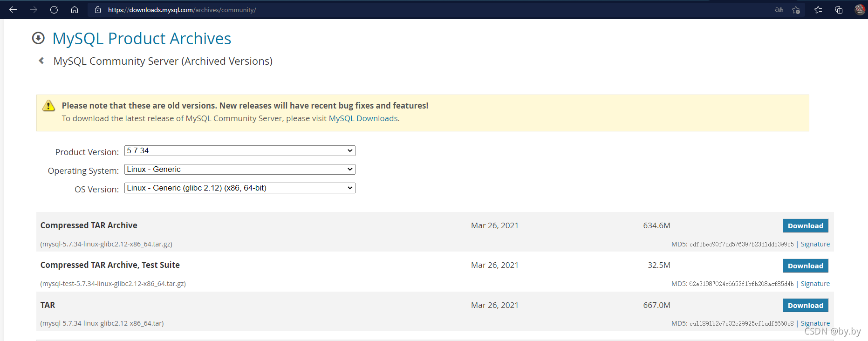Click the back chevron before Community Server heading
The height and width of the screenshot is (341, 868).
[x=41, y=61]
